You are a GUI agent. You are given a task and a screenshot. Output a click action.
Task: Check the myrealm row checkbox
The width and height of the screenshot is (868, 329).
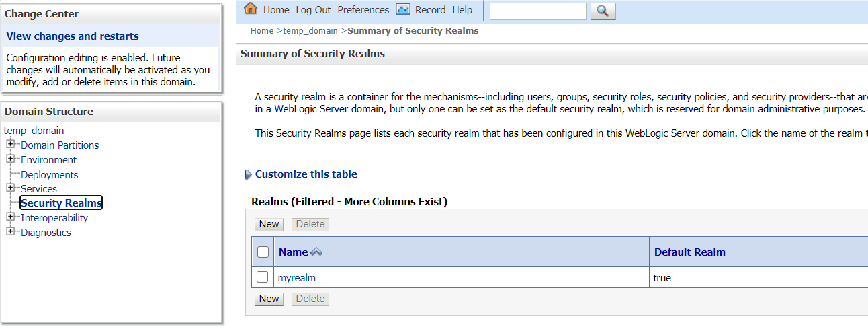pos(263,277)
